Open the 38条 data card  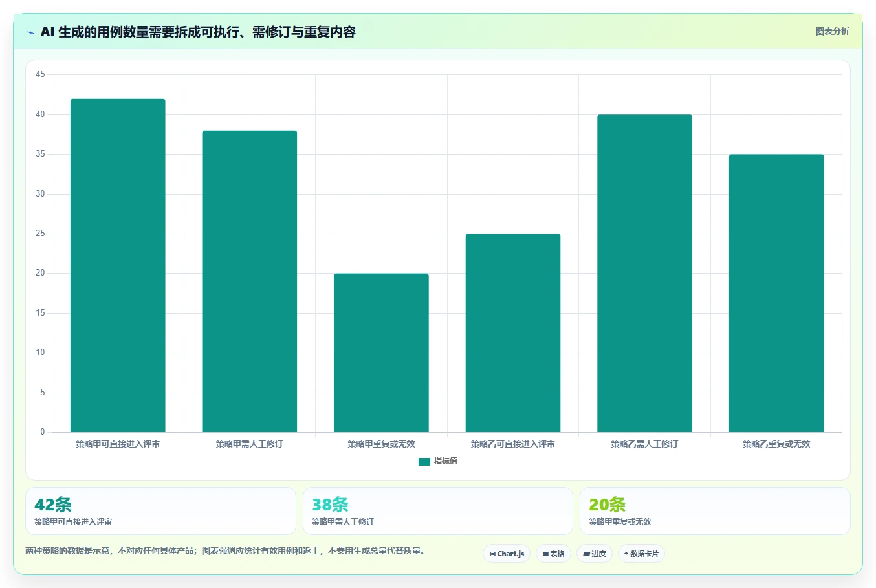pyautogui.click(x=438, y=511)
